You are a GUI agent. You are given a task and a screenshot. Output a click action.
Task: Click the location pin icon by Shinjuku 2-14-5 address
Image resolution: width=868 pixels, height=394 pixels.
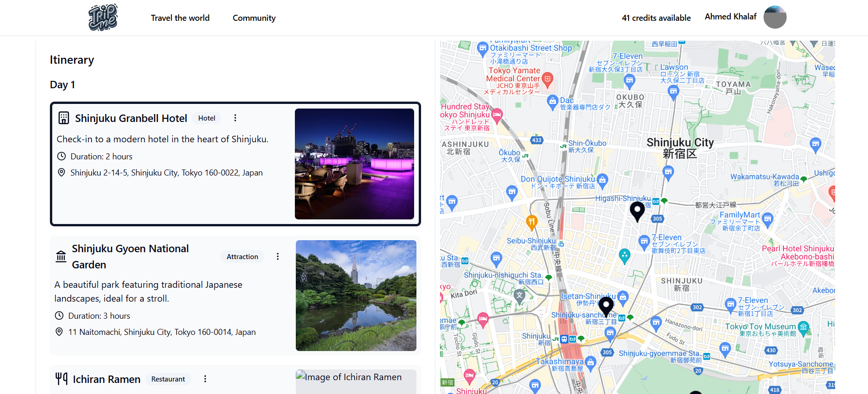click(x=61, y=172)
